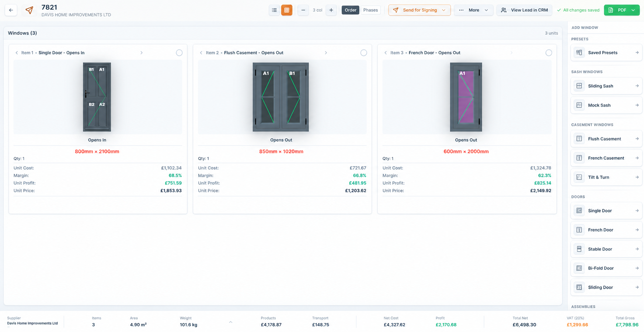Add a Sliding Sash window
Image resolution: width=644 pixels, height=332 pixels.
tap(606, 86)
